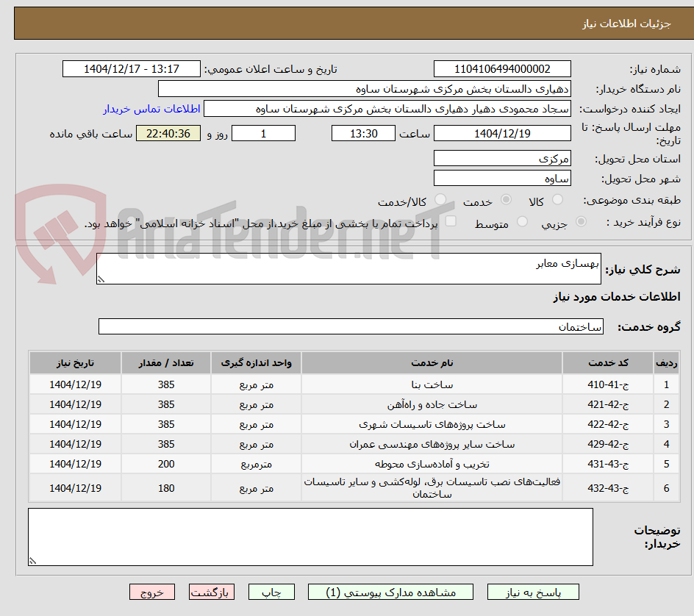Click the remaining days field showing 1

(x=263, y=133)
